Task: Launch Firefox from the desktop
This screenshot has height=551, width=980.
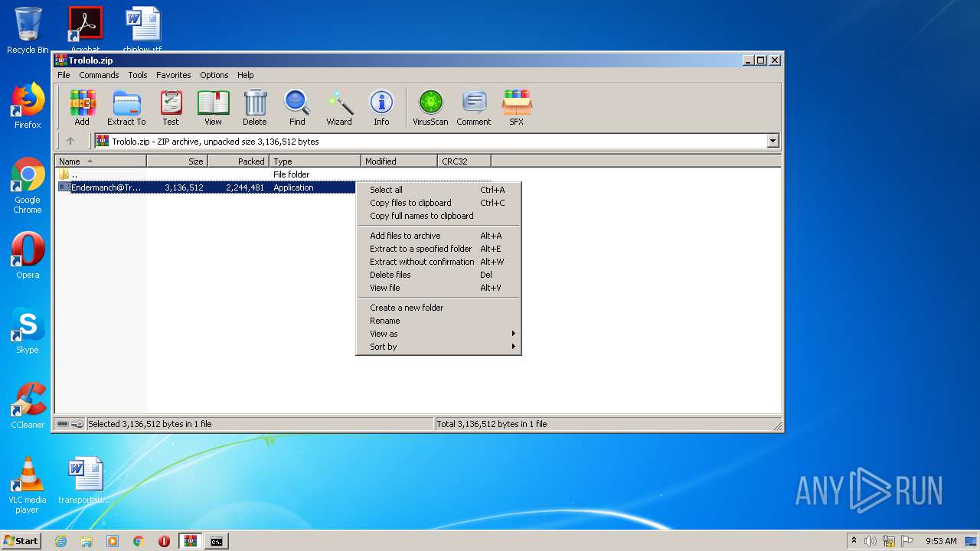Action: tap(28, 106)
